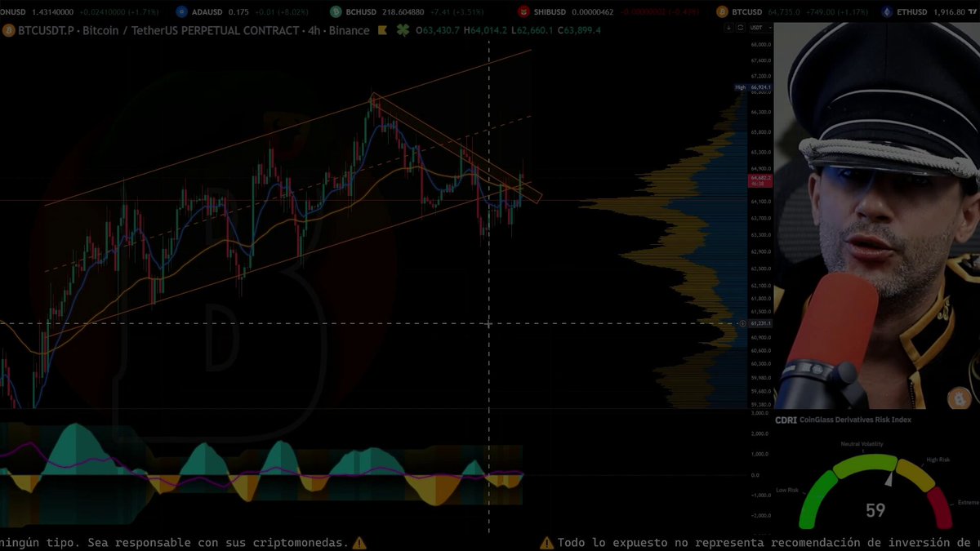This screenshot has height=551, width=980.
Task: Select BTCUSD in the top ticker bar
Action: (746, 11)
